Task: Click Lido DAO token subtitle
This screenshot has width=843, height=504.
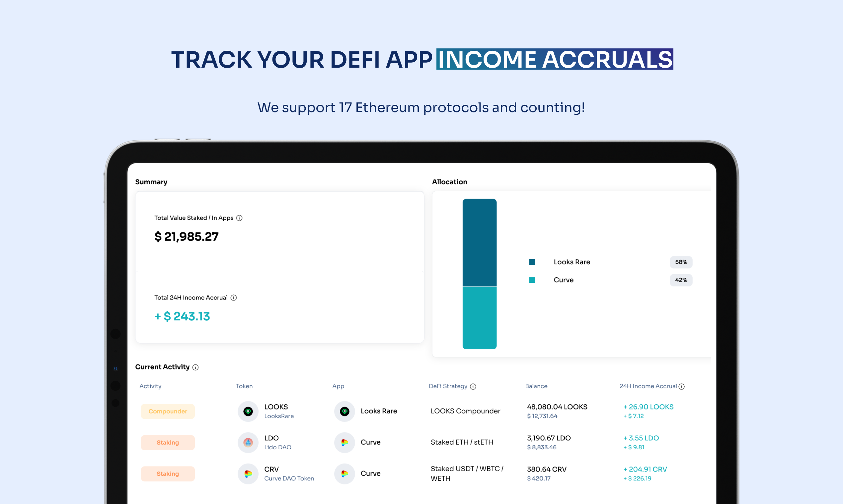Action: click(x=278, y=448)
